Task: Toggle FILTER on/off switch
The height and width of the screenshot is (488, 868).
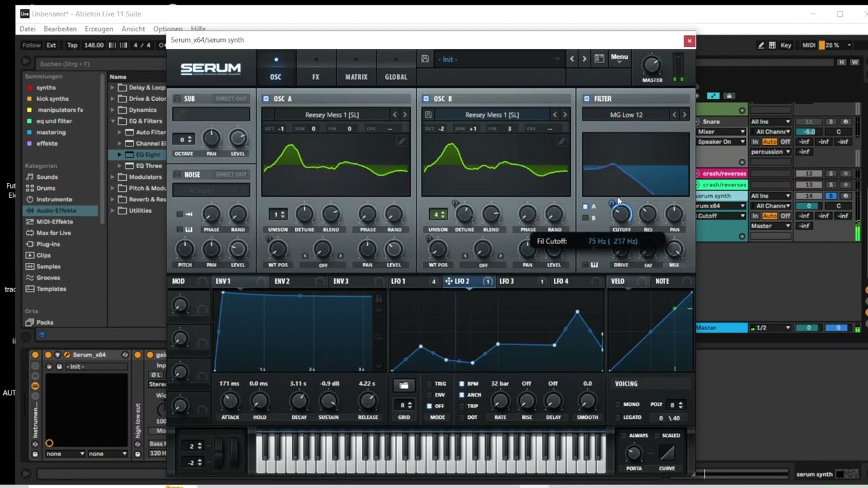Action: click(x=587, y=99)
